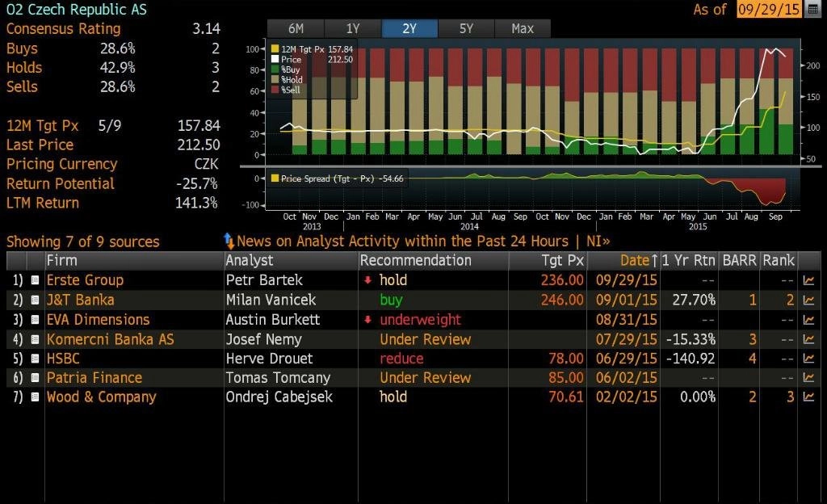This screenshot has height=504, width=827.
Task: Sort table by Tgt Px column
Action: 548,260
